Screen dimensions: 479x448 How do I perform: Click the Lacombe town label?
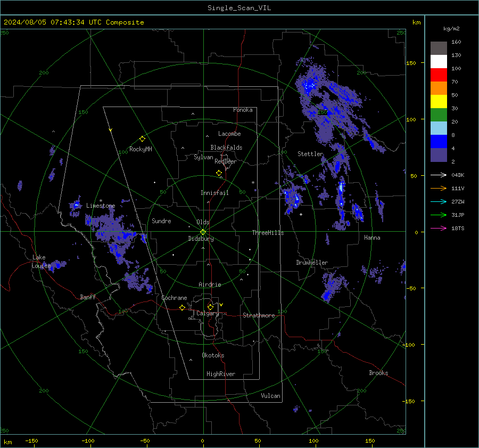click(229, 134)
